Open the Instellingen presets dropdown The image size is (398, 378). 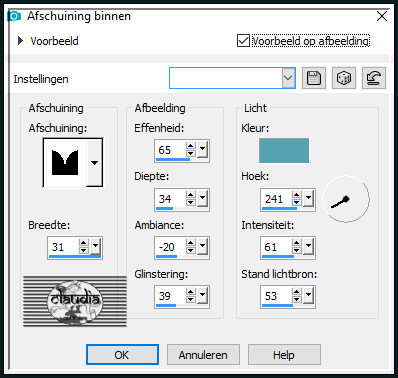click(x=288, y=78)
